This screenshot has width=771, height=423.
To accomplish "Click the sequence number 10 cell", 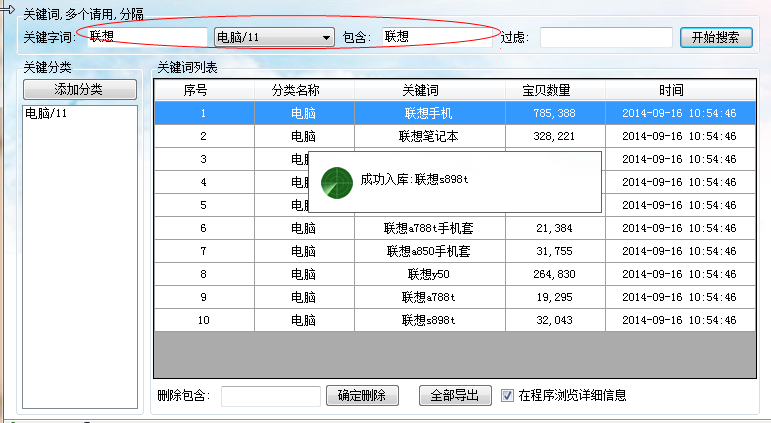I will click(204, 320).
